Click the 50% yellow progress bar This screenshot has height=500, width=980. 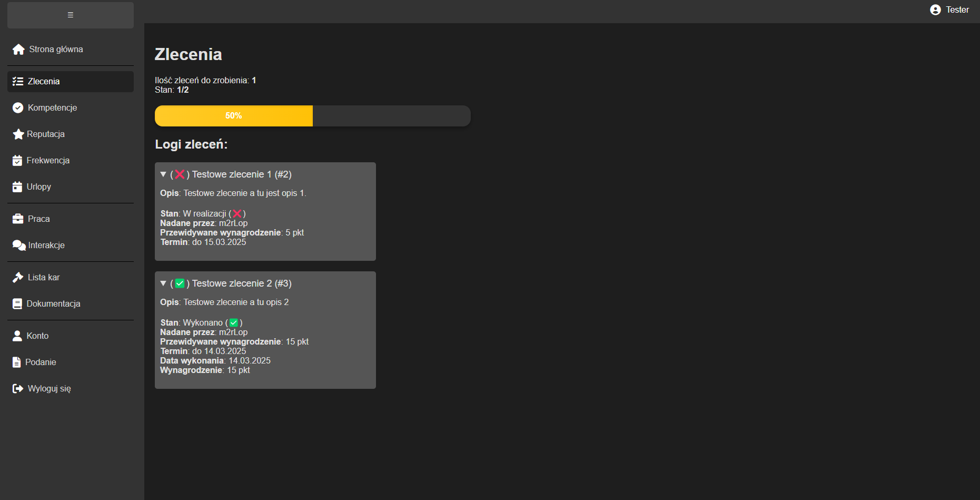234,116
